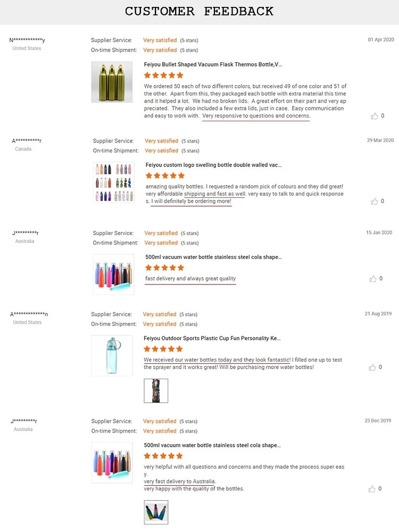Open Feiyou Bullet Shaped Vacuum Flask link
399x532 pixels.
213,64
